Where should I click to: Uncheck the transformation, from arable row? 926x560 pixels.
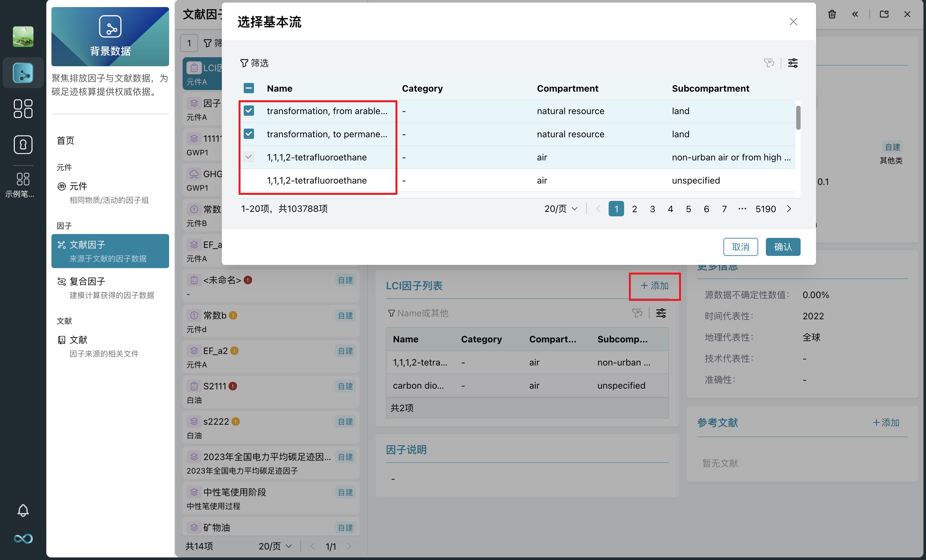tap(249, 111)
